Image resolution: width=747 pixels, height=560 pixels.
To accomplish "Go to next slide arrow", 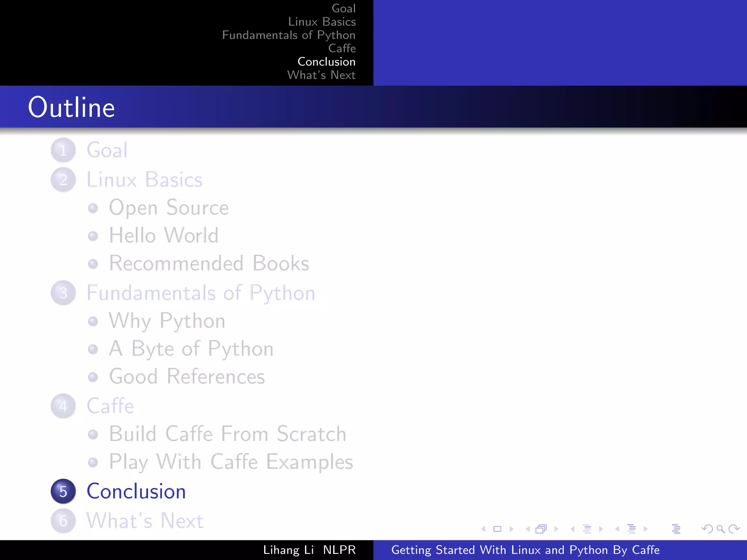I will [x=512, y=529].
